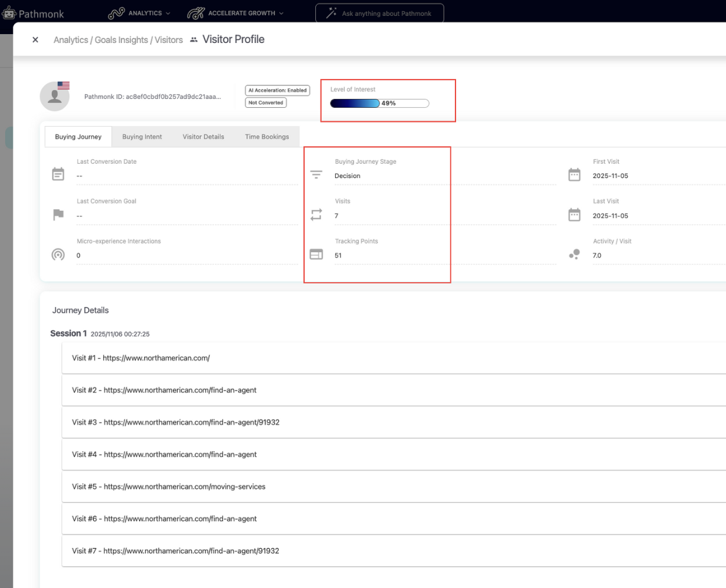The width and height of the screenshot is (726, 588).
Task: Click the Last Conversion Date calendar icon
Action: [x=58, y=174]
